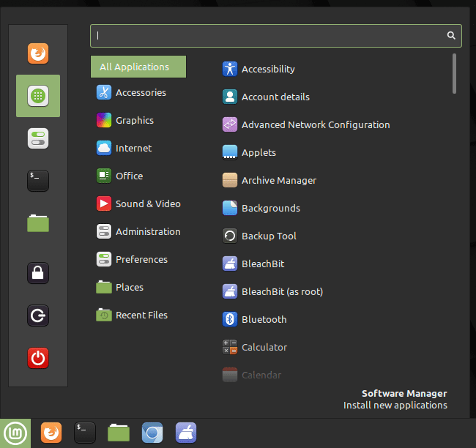Open Terminal from the taskbar panel
The width and height of the screenshot is (476, 448).
click(x=85, y=433)
